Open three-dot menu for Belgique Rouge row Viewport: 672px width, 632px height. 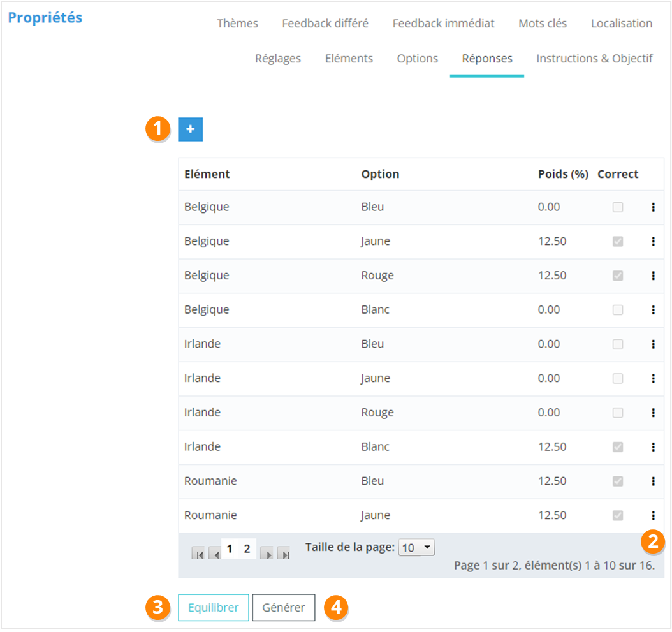click(653, 276)
